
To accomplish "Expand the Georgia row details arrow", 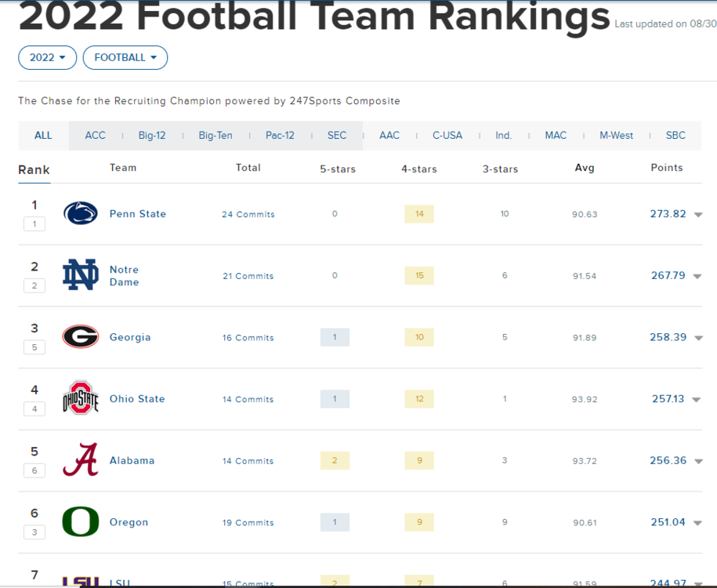I will click(x=698, y=338).
